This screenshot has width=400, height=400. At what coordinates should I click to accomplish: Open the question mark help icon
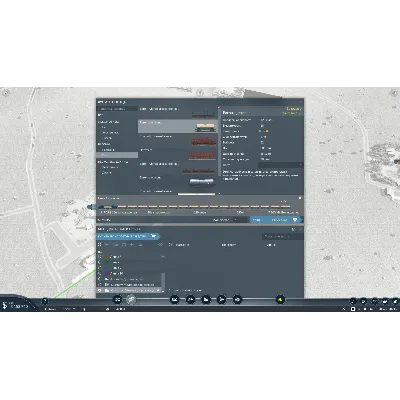(x=45, y=300)
